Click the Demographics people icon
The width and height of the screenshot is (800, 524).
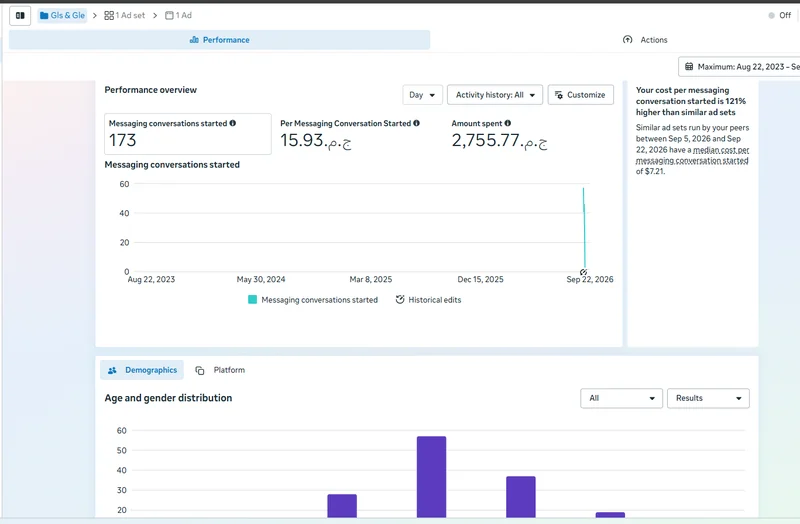point(112,370)
